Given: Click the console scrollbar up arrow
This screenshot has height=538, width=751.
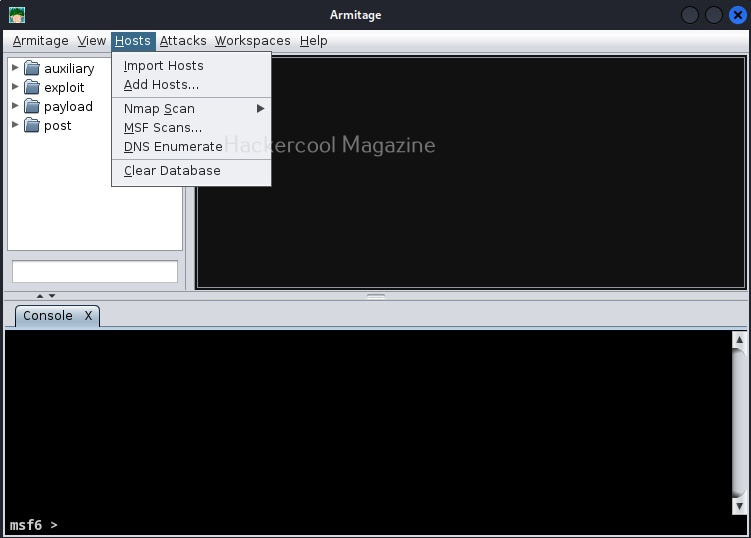Looking at the screenshot, I should coord(739,339).
